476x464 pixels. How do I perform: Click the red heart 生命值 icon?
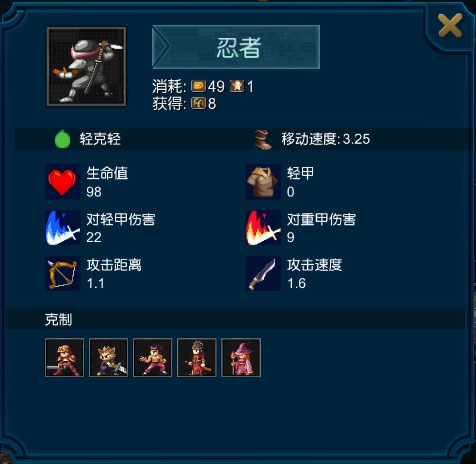click(x=62, y=182)
